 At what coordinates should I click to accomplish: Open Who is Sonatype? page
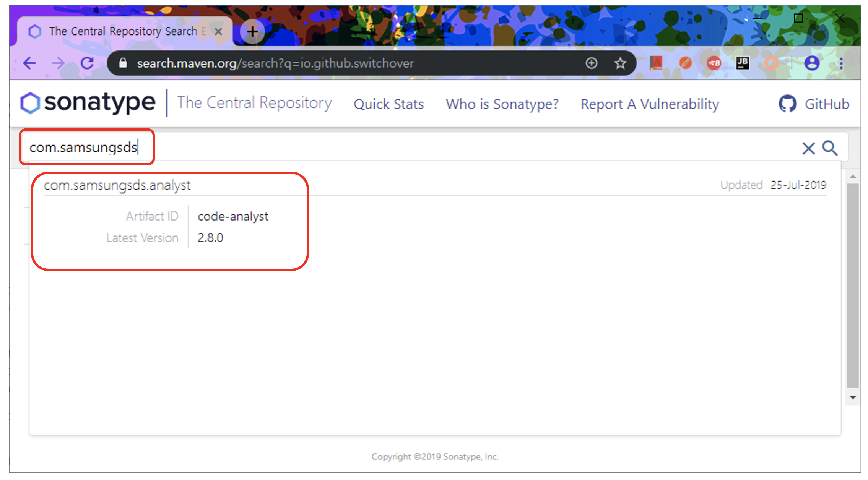tap(502, 104)
